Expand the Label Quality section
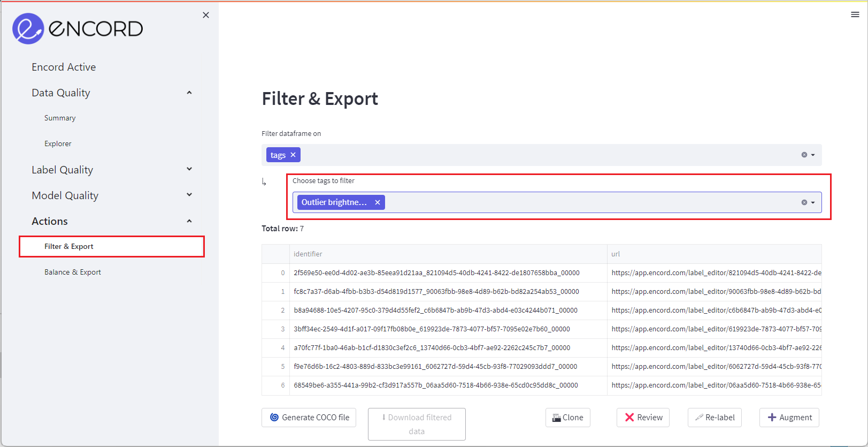Screen dimensions: 868x447 pyautogui.click(x=189, y=169)
